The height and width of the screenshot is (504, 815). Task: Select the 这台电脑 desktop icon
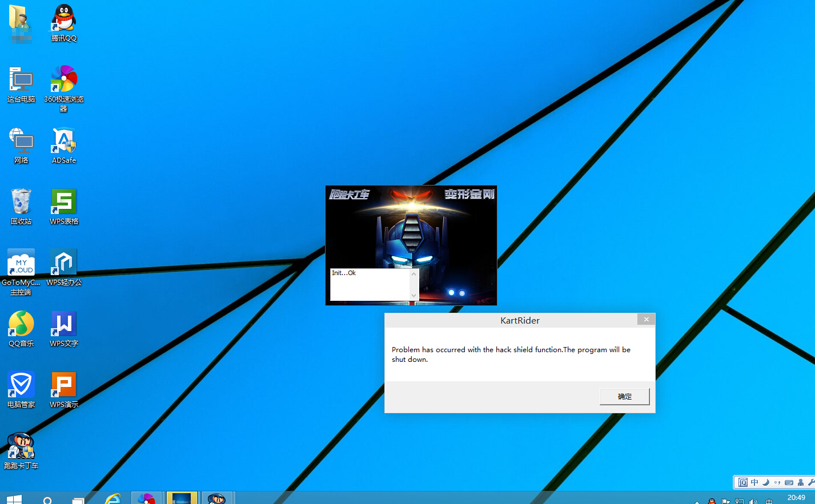[x=21, y=84]
